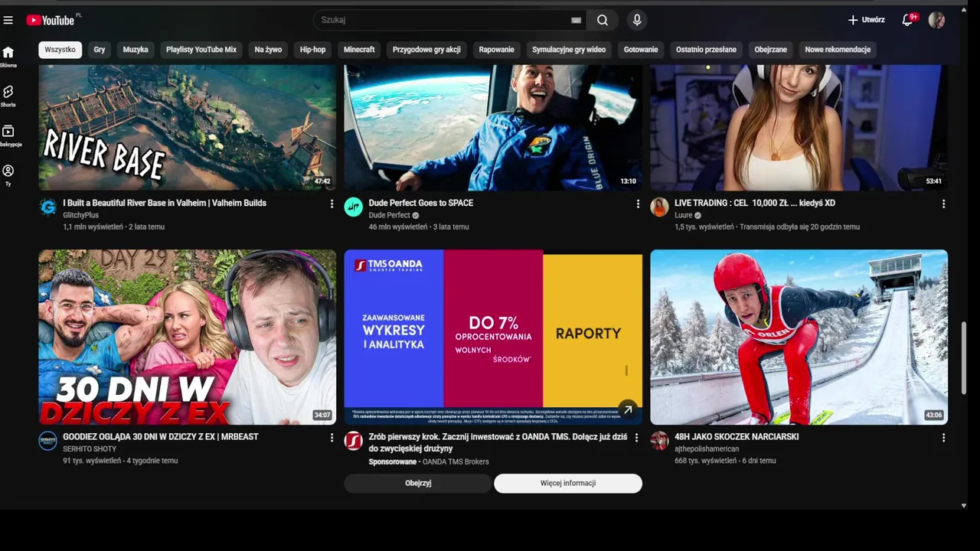Open ad headline Zrób pierwszy krok

pyautogui.click(x=498, y=442)
